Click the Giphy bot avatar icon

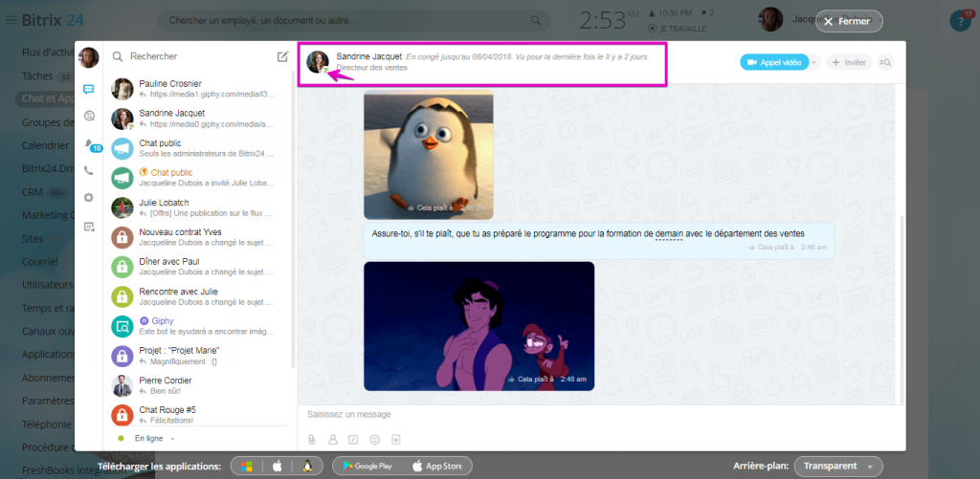coord(122,326)
